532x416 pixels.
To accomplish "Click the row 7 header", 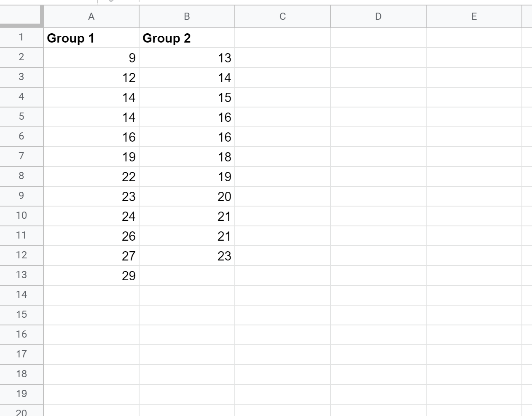I will click(21, 156).
